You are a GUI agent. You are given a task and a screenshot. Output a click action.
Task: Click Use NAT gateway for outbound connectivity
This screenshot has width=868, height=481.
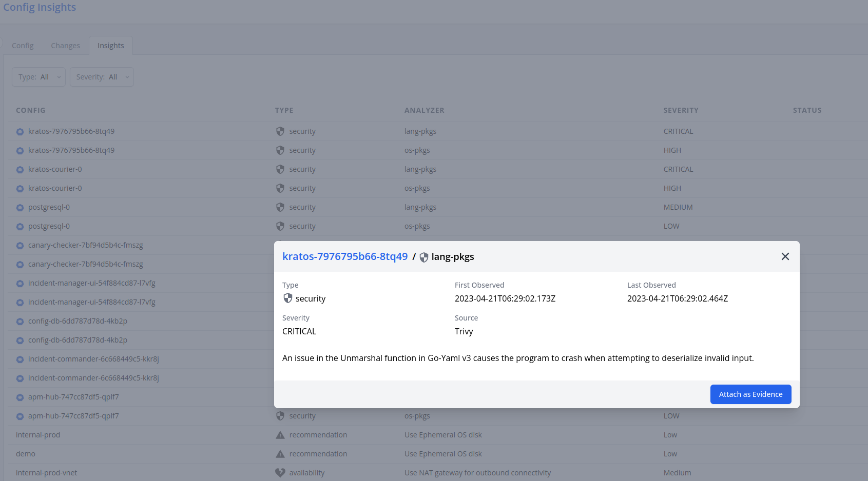tap(477, 473)
